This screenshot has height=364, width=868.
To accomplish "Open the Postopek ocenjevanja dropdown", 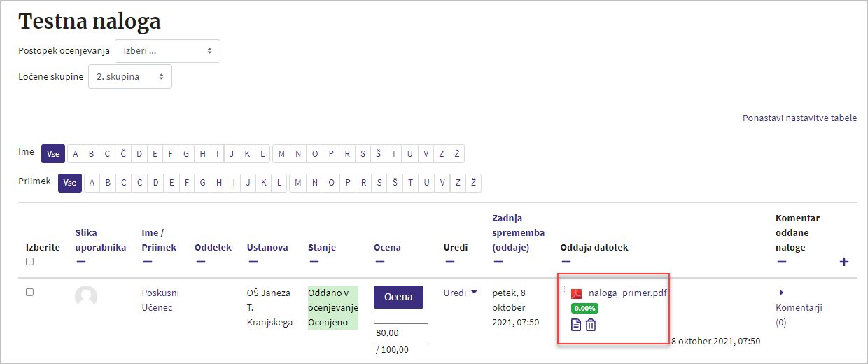I will (167, 51).
